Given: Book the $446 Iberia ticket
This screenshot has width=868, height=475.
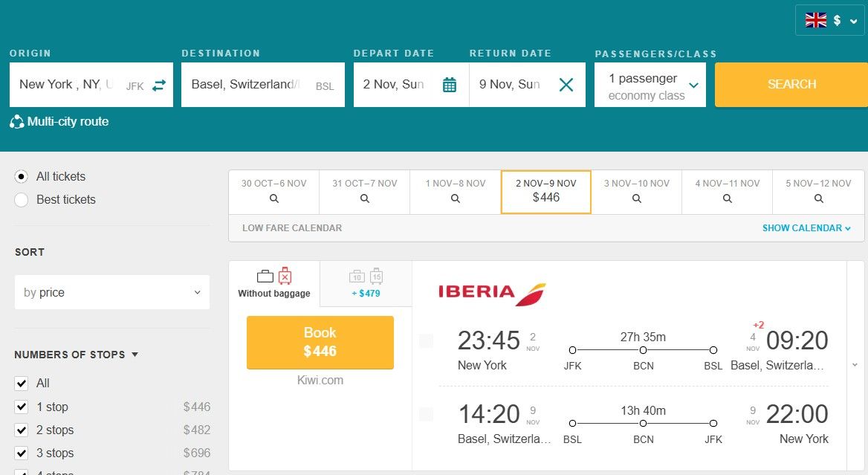Looking at the screenshot, I should [320, 342].
